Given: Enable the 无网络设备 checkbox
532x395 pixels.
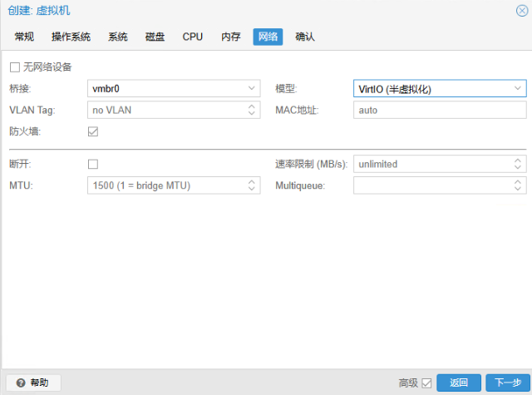Looking at the screenshot, I should tap(15, 67).
